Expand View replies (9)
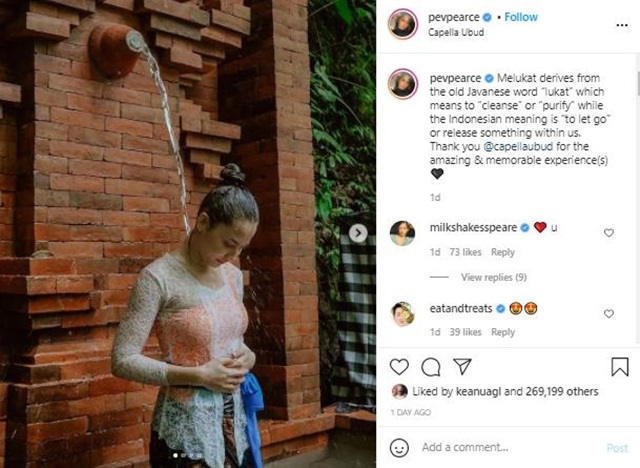640x468 pixels. point(493,277)
